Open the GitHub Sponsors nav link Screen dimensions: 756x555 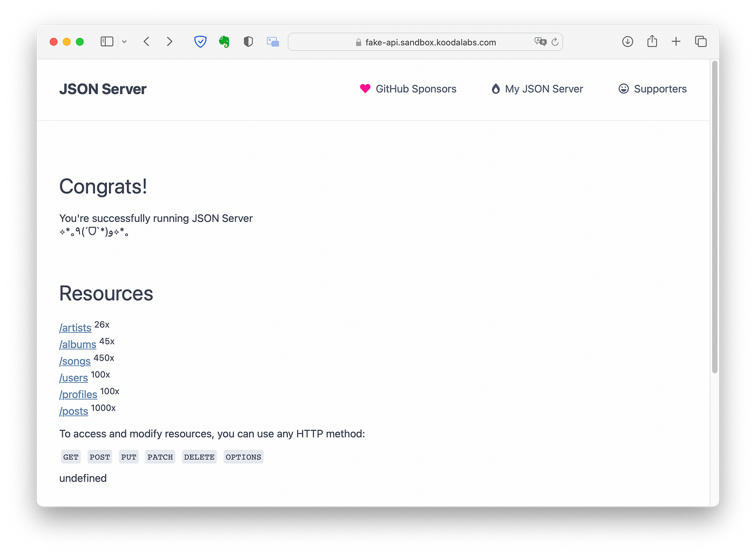408,89
